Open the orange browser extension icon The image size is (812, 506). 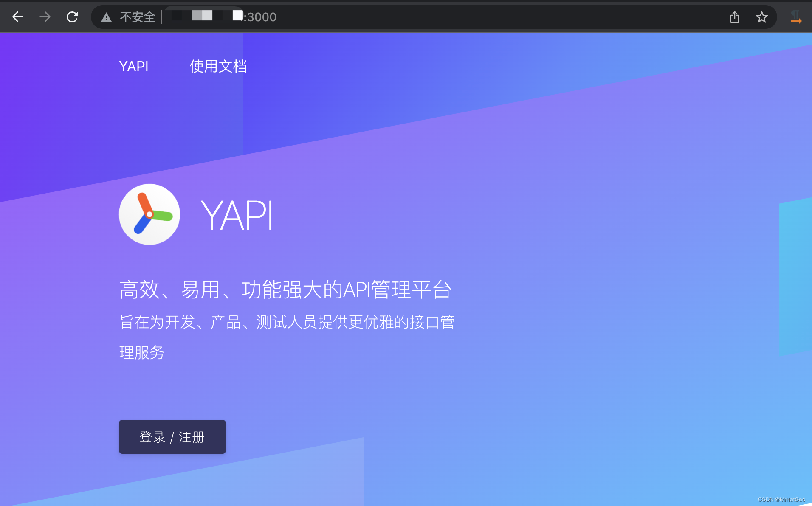pos(795,17)
